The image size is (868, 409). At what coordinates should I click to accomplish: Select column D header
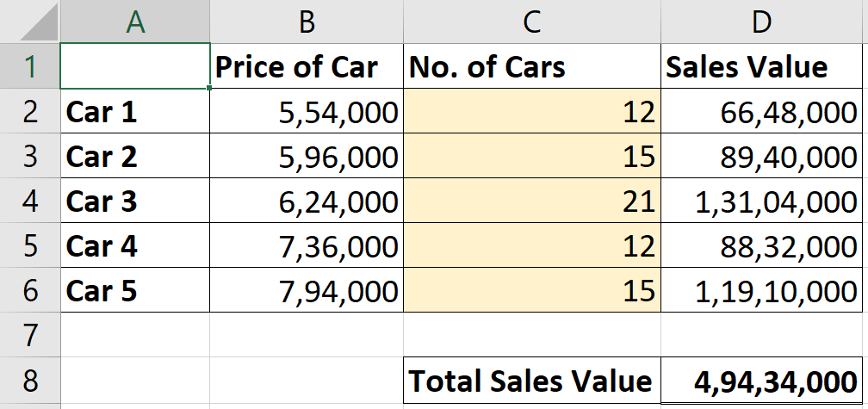tap(760, 22)
